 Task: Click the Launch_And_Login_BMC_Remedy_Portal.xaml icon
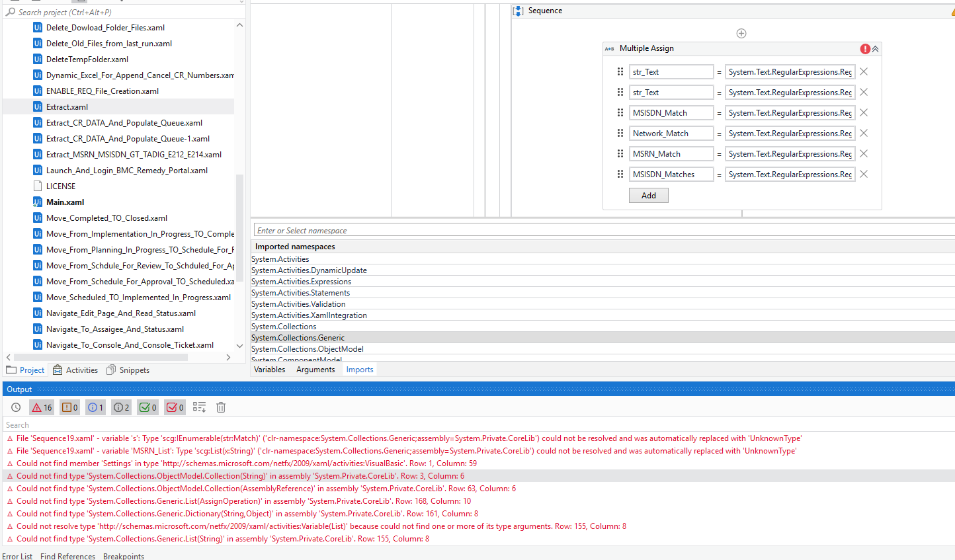point(38,171)
